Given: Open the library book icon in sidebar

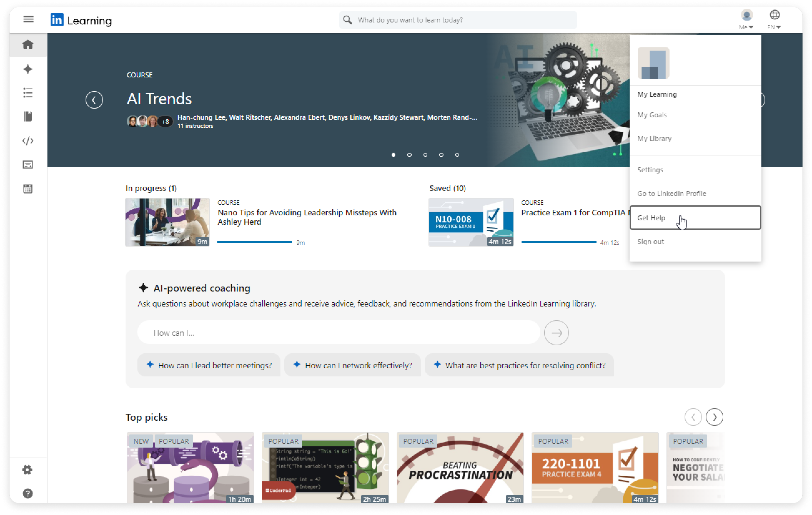Looking at the screenshot, I should tap(28, 117).
